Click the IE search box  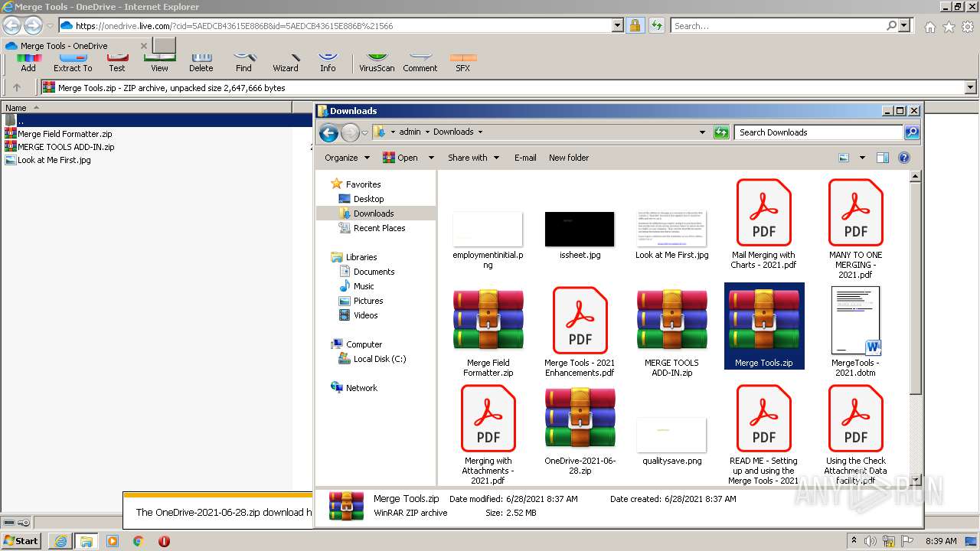[777, 26]
